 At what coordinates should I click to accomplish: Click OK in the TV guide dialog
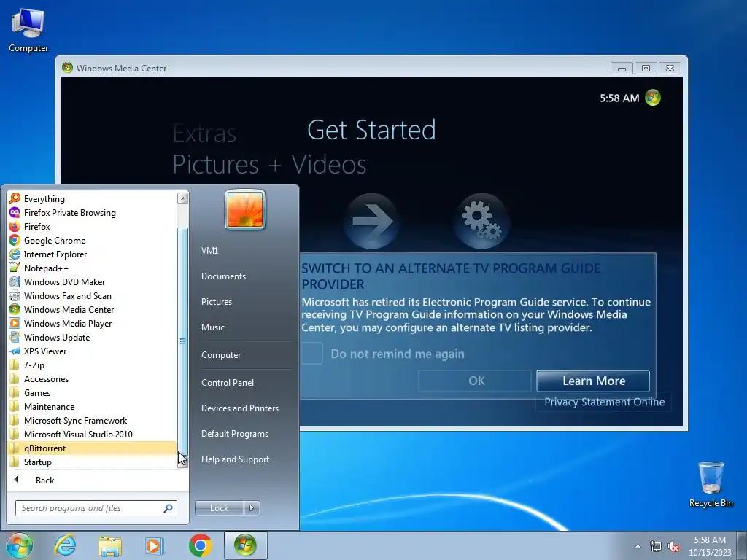(x=475, y=381)
